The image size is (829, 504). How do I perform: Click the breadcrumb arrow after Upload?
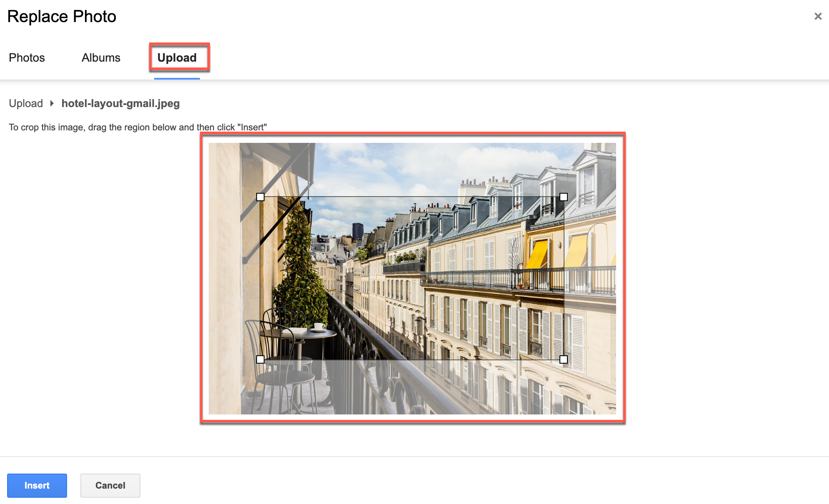52,103
